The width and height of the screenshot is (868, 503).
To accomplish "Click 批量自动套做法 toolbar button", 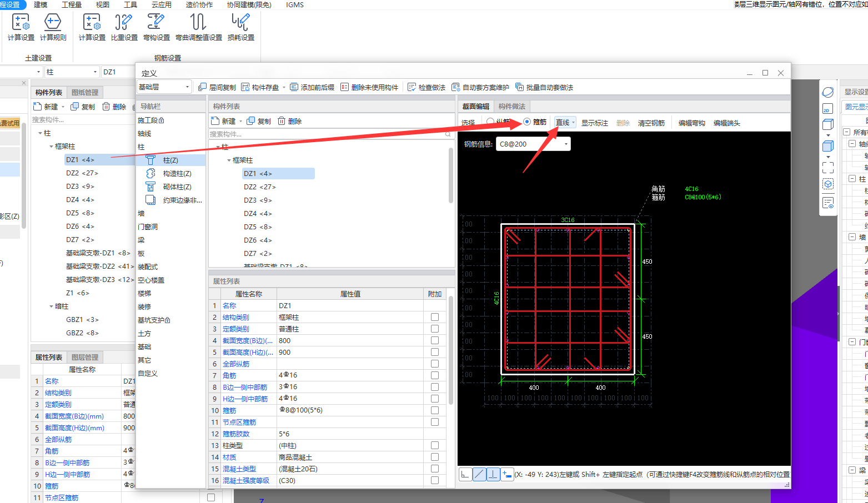I will tap(544, 87).
